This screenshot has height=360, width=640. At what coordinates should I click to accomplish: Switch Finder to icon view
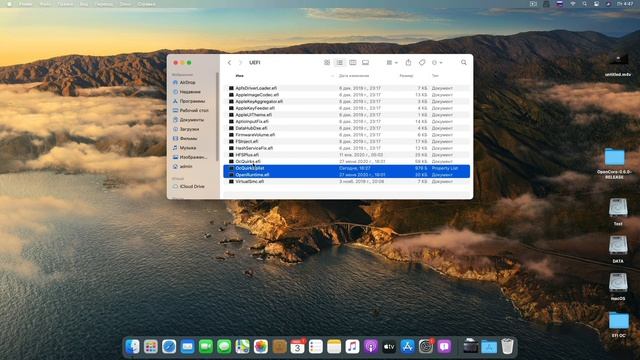[x=327, y=62]
